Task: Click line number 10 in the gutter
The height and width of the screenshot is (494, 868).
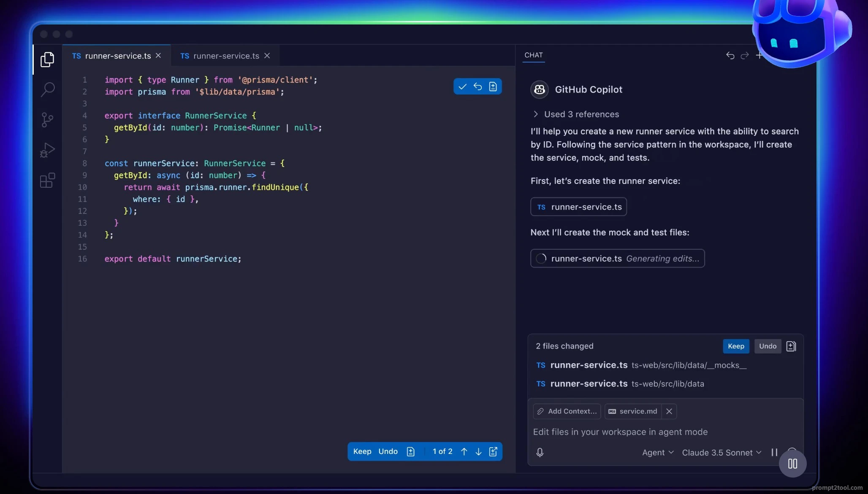Action: [82, 187]
